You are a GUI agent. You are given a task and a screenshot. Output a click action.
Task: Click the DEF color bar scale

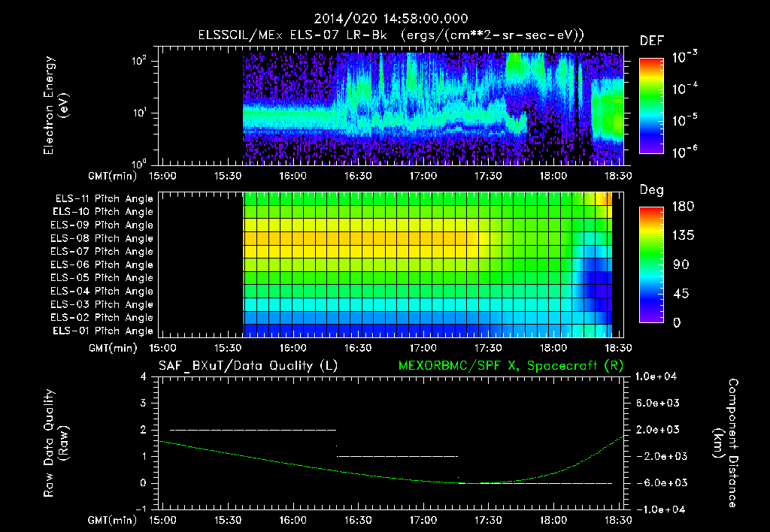651,105
